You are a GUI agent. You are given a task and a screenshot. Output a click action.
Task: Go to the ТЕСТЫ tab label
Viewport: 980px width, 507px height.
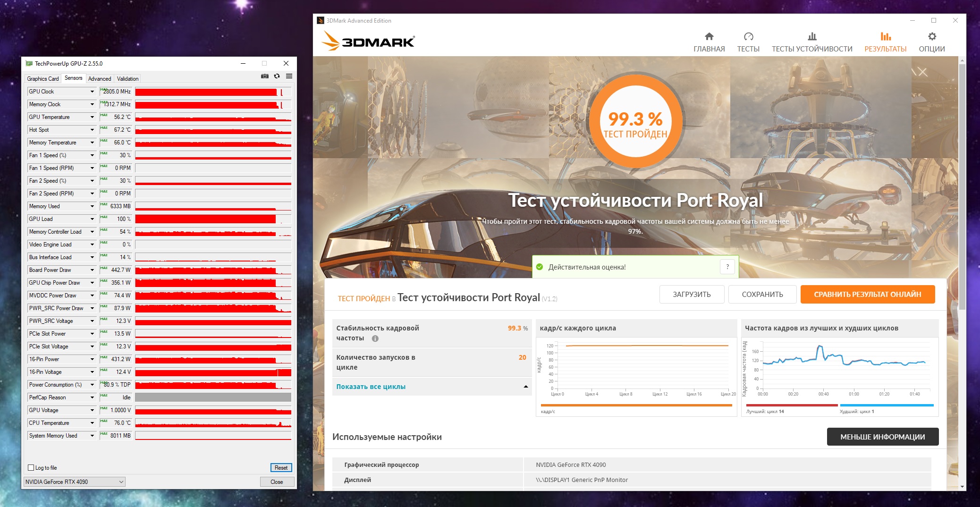point(748,49)
